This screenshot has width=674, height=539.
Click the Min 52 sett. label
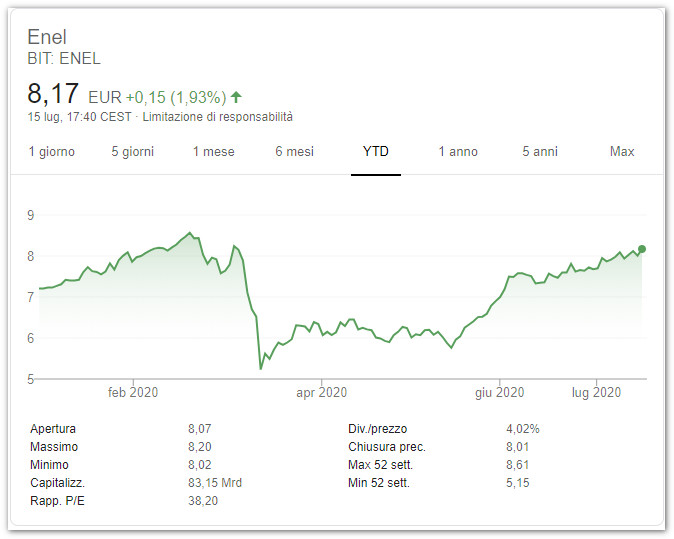[379, 483]
